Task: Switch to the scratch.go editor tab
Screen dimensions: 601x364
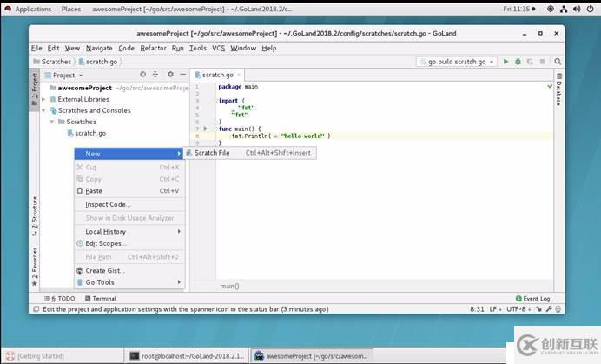Action: coord(217,75)
